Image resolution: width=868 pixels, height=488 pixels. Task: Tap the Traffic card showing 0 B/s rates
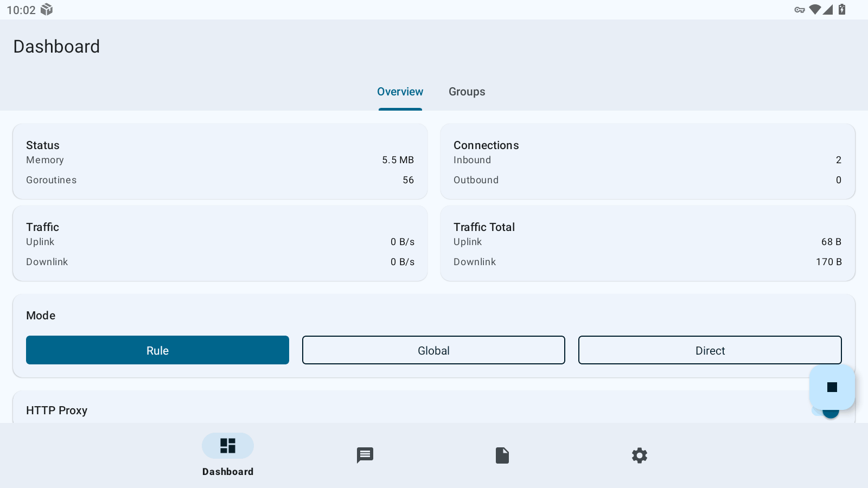tap(220, 243)
